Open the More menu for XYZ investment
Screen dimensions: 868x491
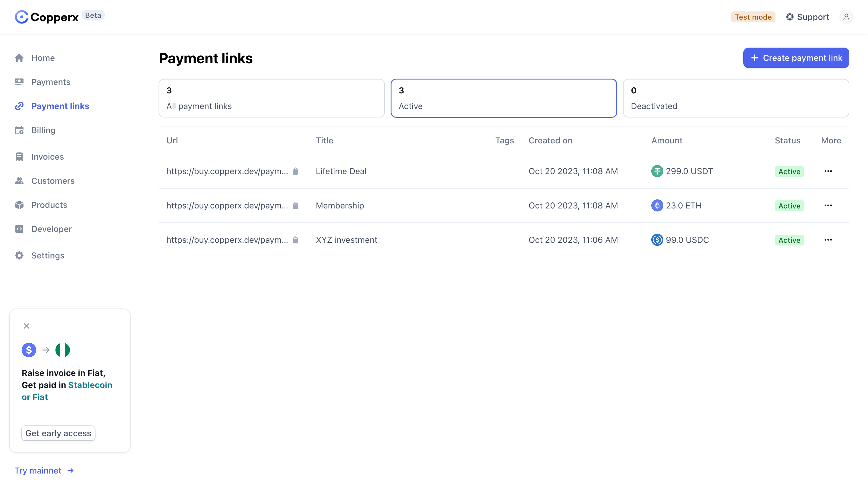[828, 240]
